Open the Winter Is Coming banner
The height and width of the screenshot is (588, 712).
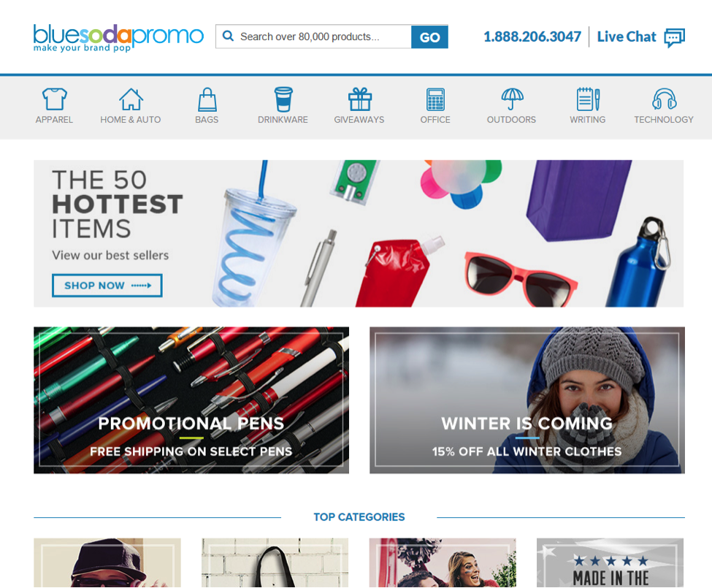(527, 400)
